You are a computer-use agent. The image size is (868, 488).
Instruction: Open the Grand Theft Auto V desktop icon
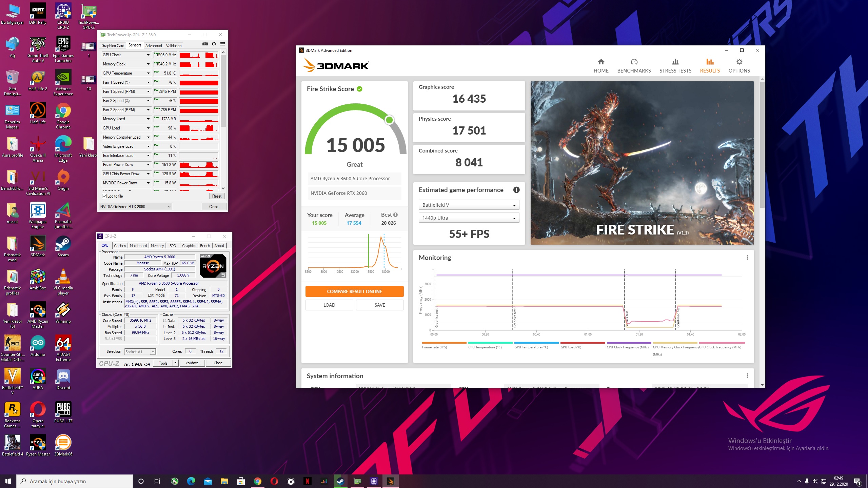pyautogui.click(x=38, y=49)
